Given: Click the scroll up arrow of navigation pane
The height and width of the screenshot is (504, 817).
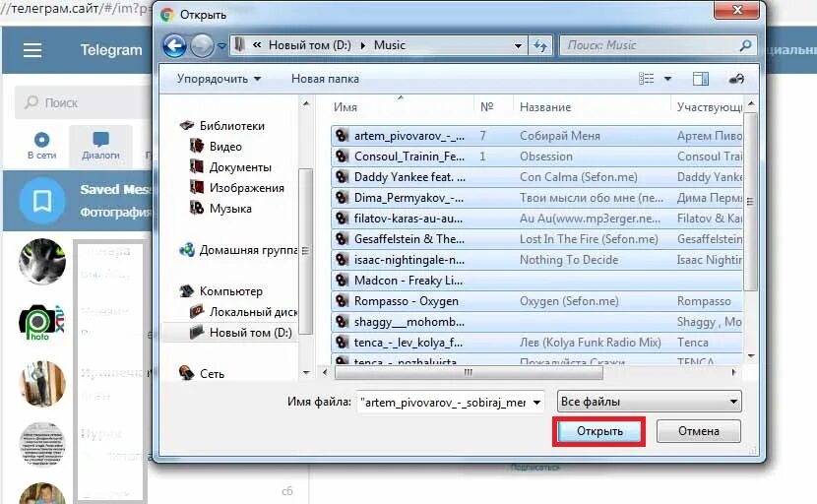Looking at the screenshot, I should coord(306,104).
